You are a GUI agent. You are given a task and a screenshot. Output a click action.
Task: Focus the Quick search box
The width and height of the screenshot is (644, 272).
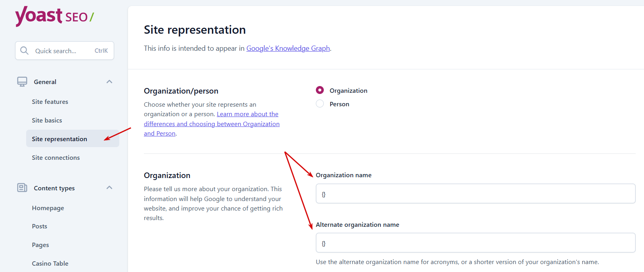point(65,51)
